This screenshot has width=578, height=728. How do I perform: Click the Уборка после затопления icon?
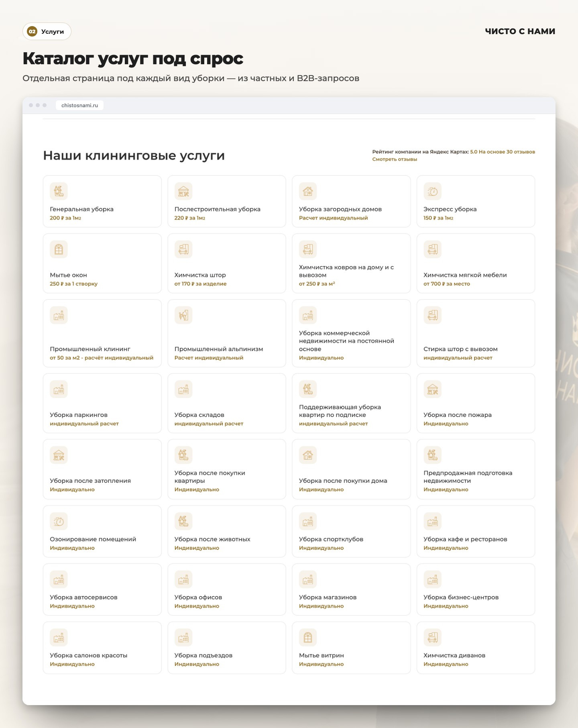click(59, 455)
